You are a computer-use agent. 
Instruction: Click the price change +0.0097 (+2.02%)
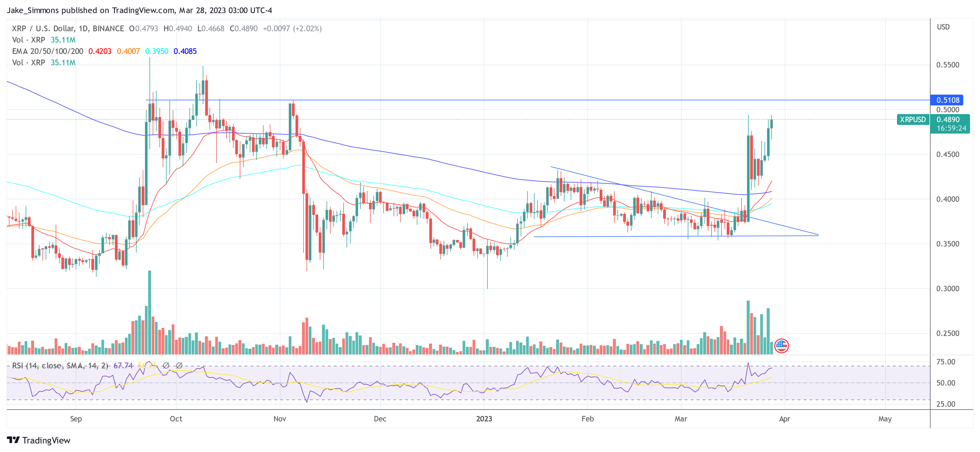click(292, 29)
